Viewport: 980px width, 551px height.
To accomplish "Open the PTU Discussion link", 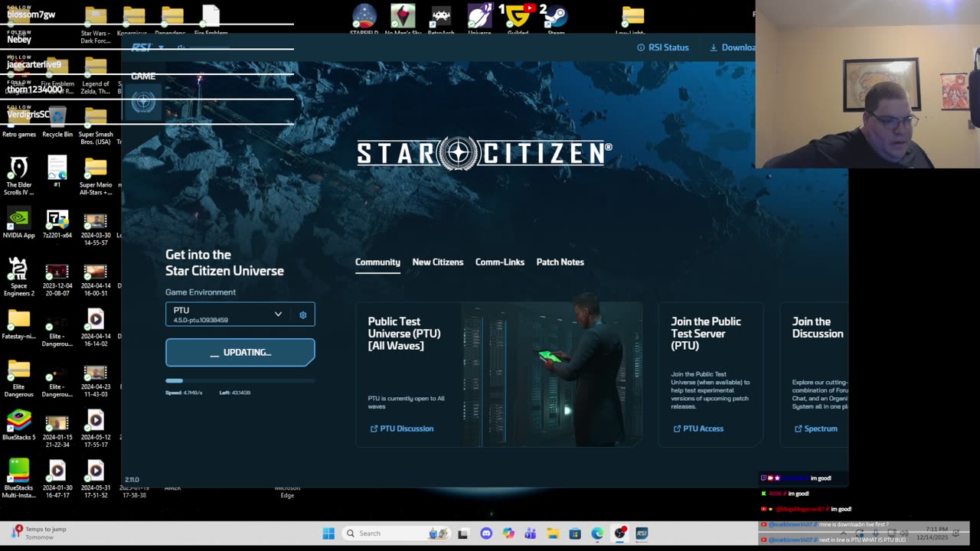I will [402, 429].
